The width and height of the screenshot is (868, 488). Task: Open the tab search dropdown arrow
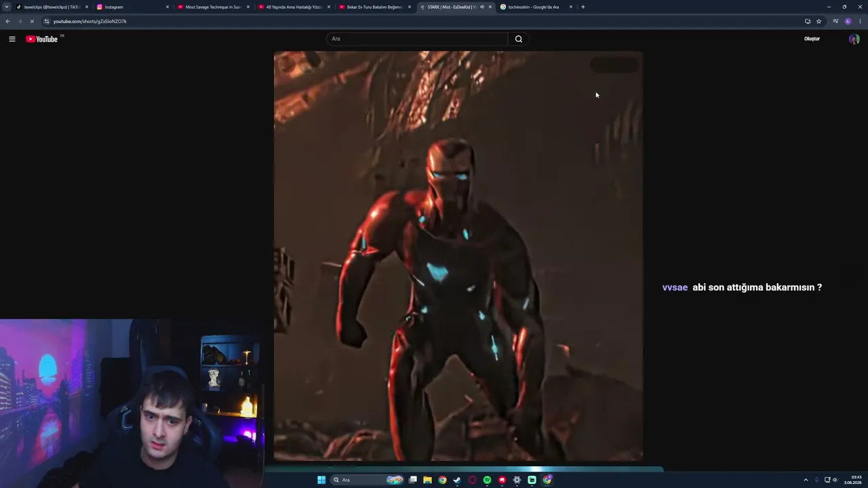(x=7, y=7)
